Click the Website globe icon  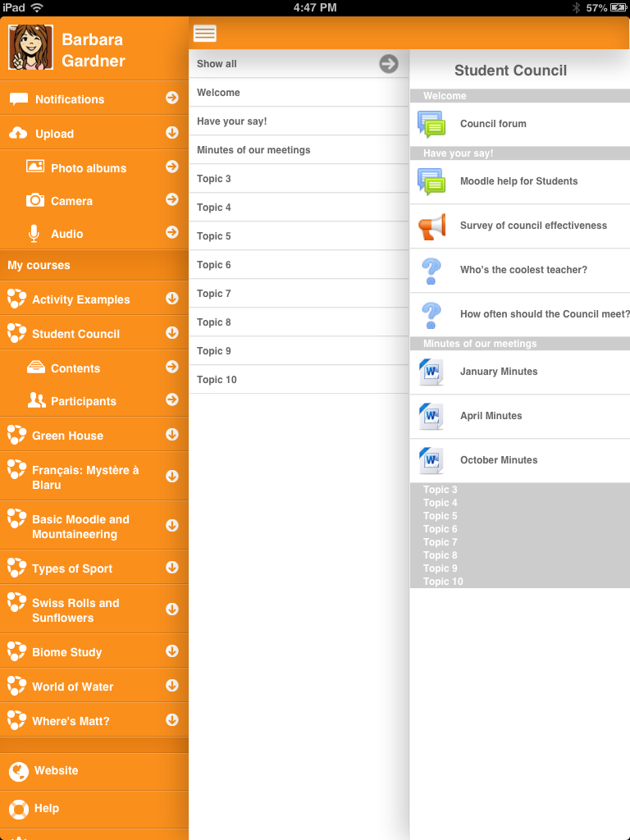point(19,771)
